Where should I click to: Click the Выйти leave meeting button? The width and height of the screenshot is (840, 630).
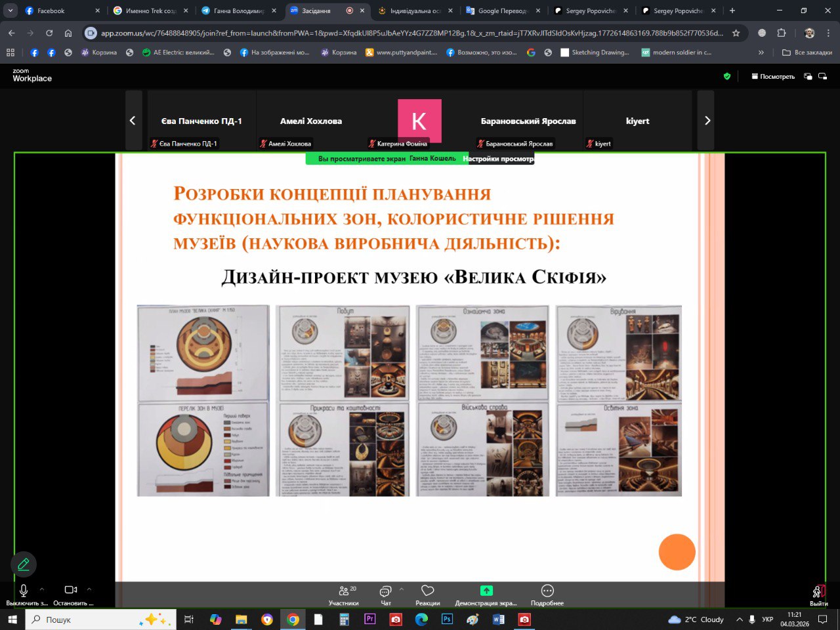tap(818, 594)
